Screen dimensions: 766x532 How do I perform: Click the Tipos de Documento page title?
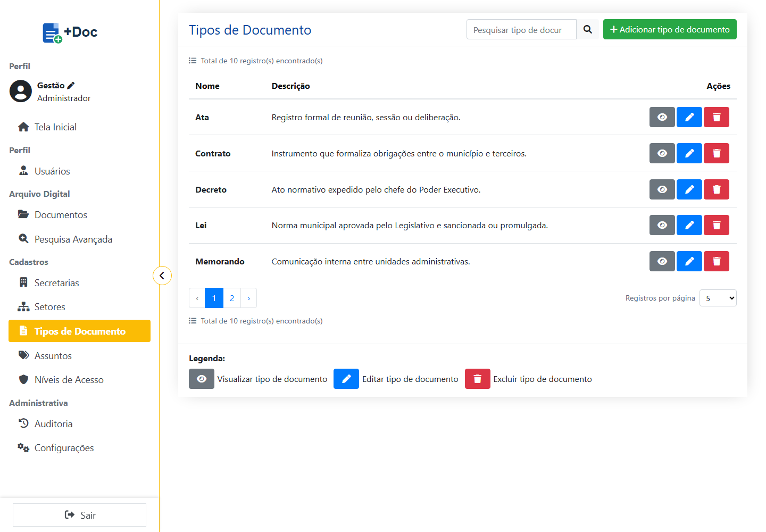coord(250,30)
